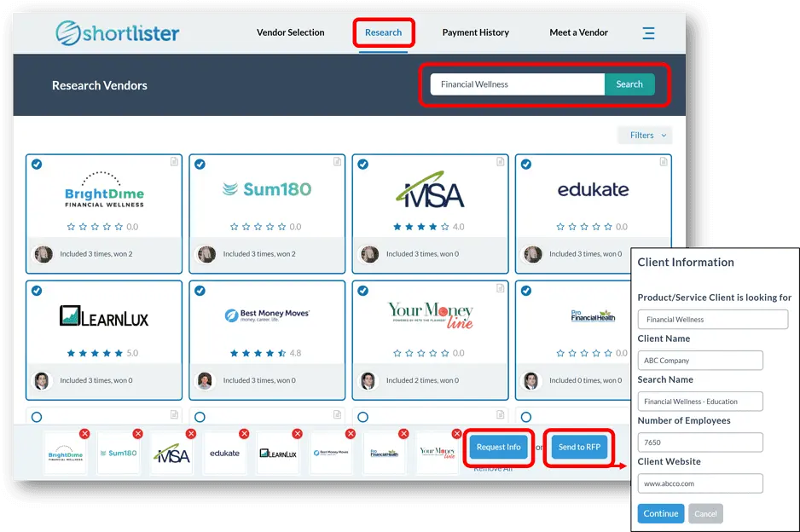
Task: Remove MSA from the selection tray
Action: tap(191, 434)
